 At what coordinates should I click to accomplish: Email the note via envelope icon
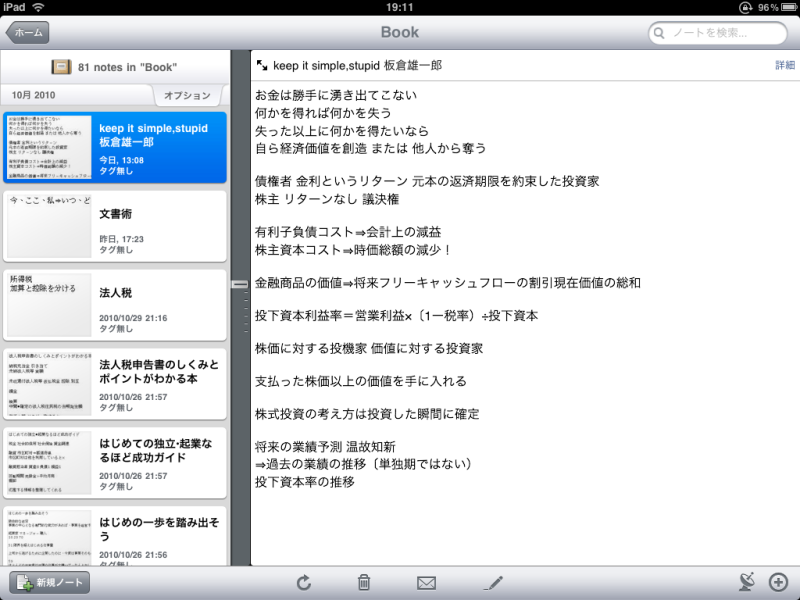tap(427, 582)
